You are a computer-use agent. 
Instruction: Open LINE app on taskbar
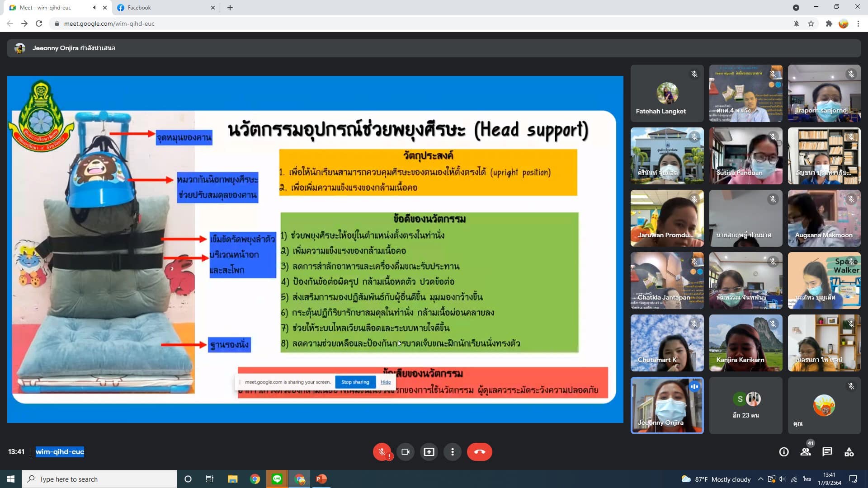click(277, 479)
